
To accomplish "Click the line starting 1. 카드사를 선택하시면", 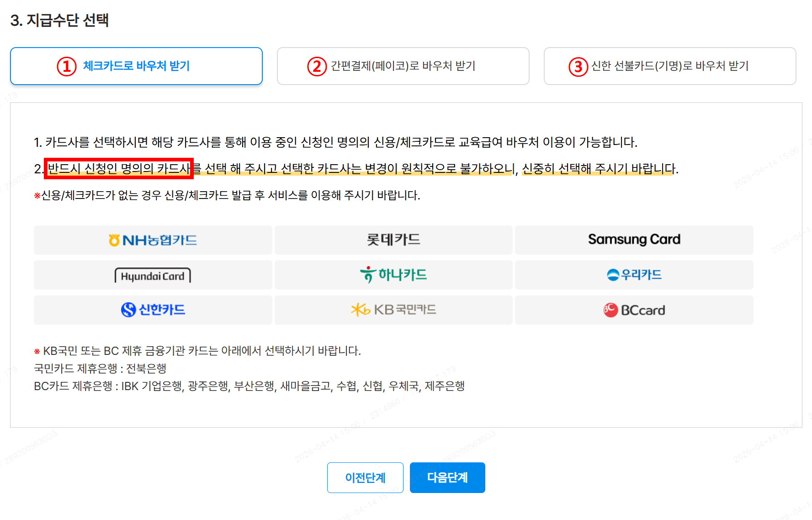I will 336,142.
